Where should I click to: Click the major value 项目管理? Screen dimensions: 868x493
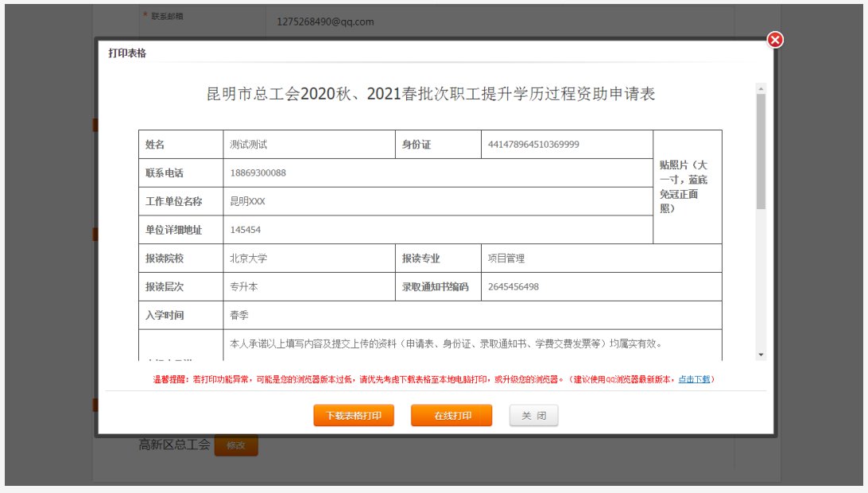click(x=506, y=258)
